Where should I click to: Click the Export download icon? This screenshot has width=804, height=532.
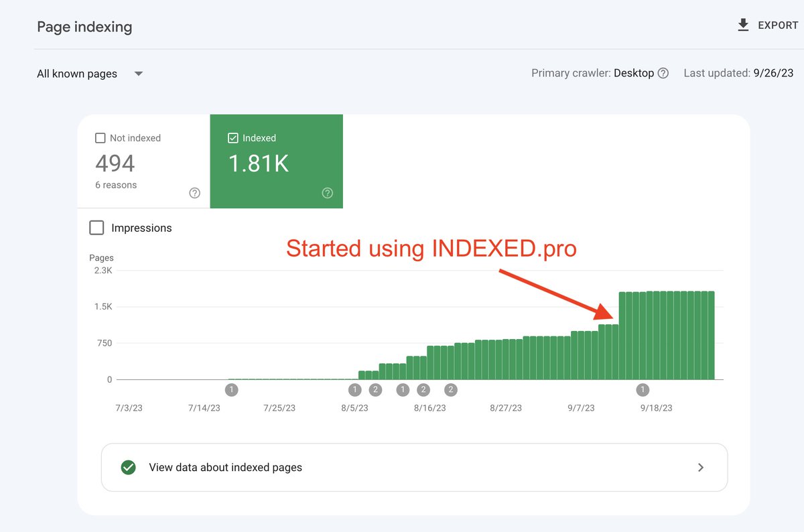[x=742, y=25]
